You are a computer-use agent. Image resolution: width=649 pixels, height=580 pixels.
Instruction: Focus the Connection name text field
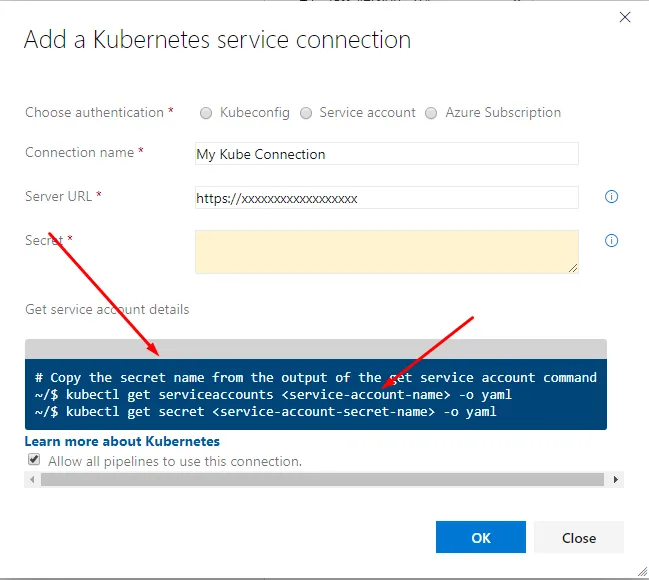tap(386, 154)
